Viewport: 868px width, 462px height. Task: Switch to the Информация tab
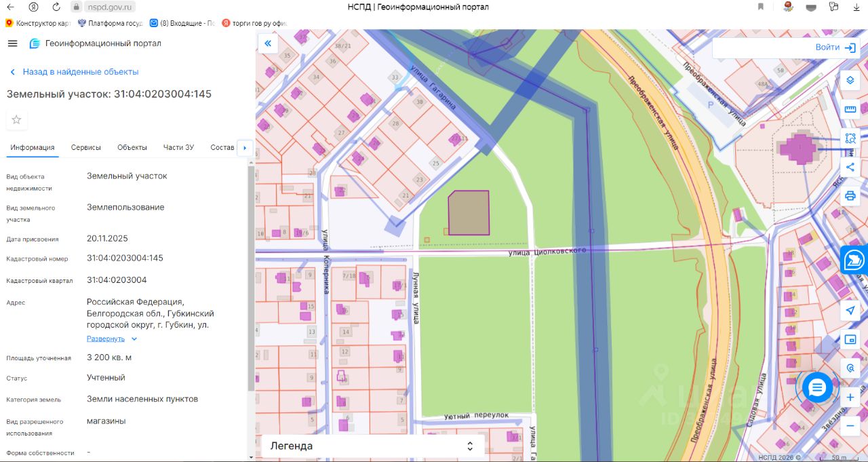pos(33,147)
